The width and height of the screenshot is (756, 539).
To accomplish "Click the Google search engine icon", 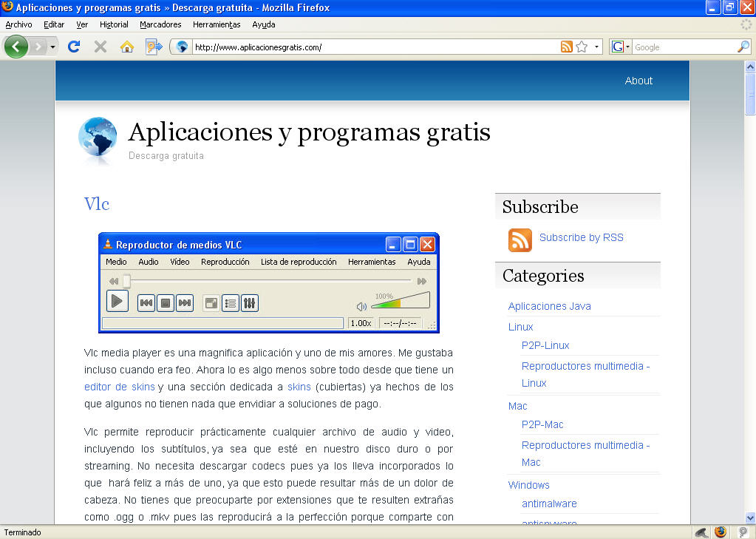I will [617, 47].
